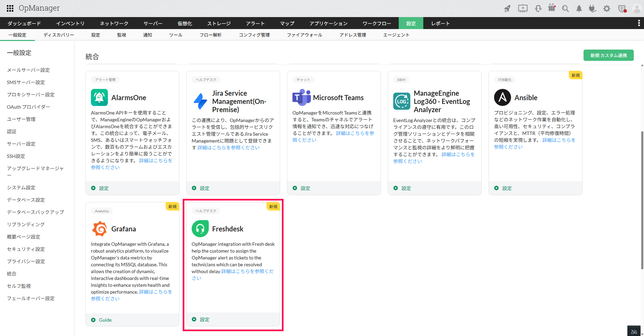Click the language switcher box bottom-right

pyautogui.click(x=634, y=331)
